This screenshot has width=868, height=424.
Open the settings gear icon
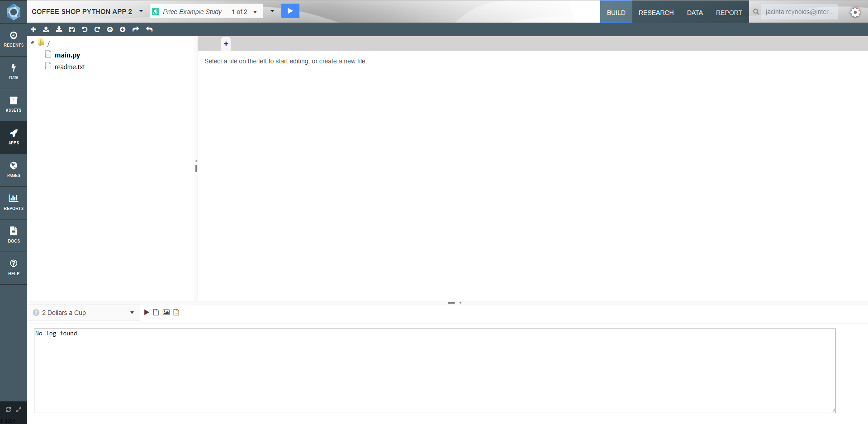click(855, 13)
